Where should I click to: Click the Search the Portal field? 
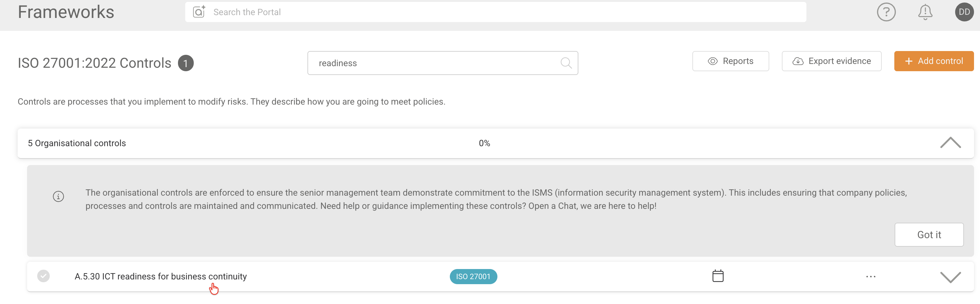495,12
